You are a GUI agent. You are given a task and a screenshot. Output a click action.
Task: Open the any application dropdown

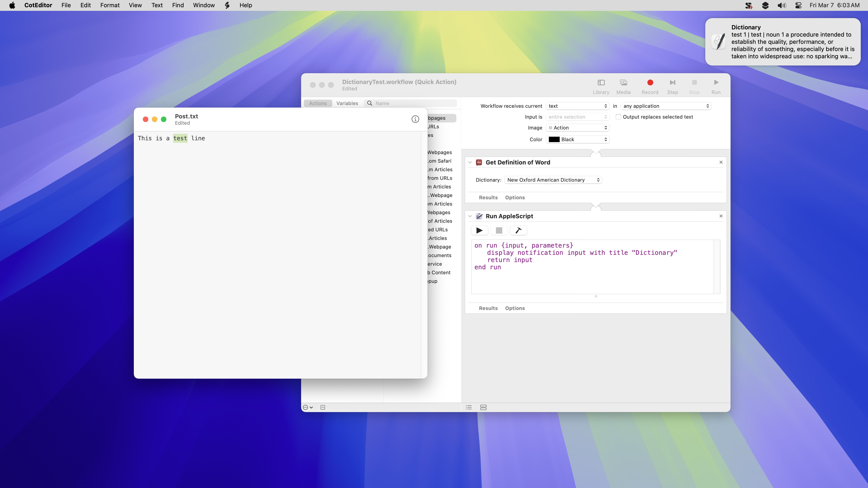666,106
